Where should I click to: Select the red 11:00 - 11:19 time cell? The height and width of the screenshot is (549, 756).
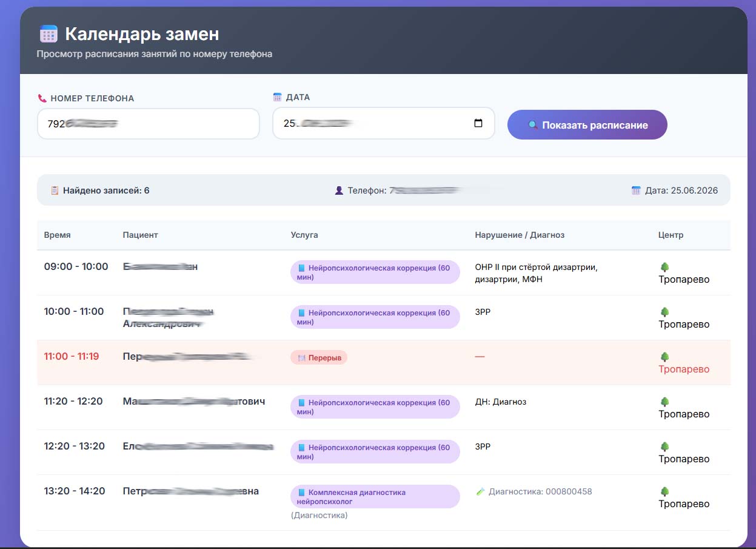click(72, 357)
